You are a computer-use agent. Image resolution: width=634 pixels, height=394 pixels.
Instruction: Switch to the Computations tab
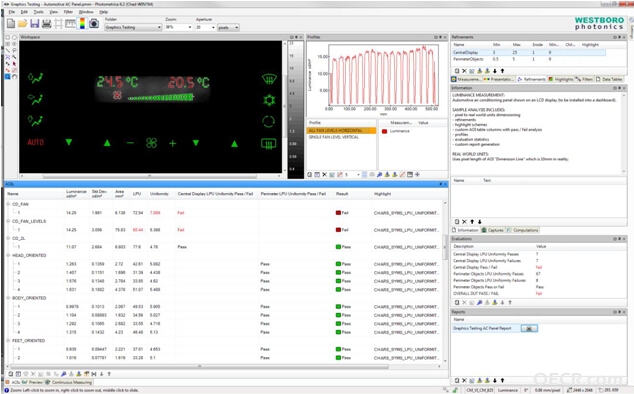coord(522,230)
